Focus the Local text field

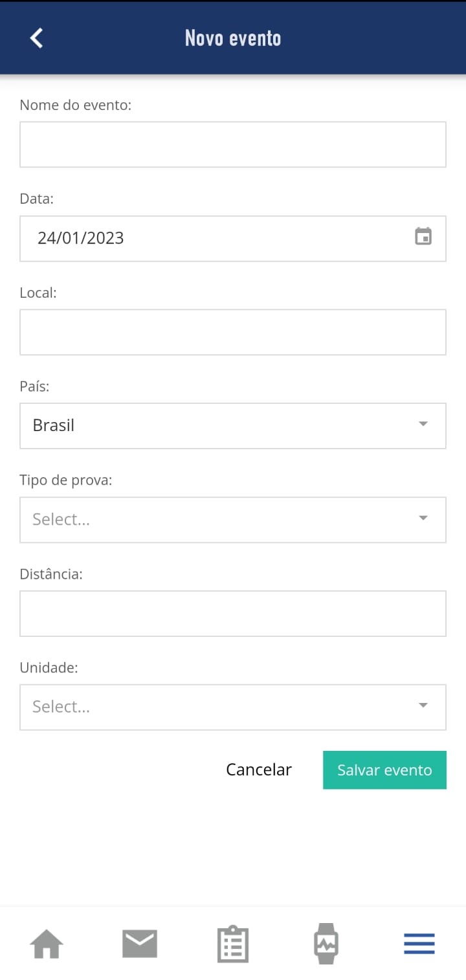(233, 332)
